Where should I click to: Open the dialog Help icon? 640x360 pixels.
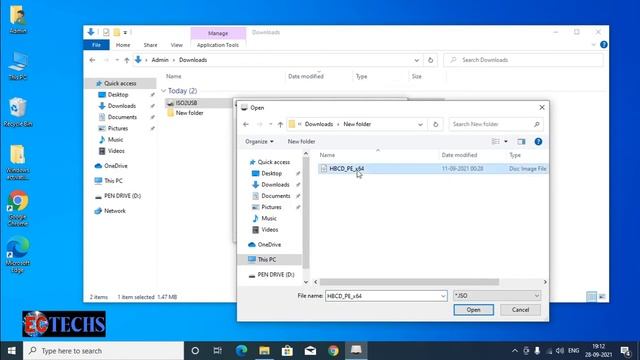pos(538,142)
